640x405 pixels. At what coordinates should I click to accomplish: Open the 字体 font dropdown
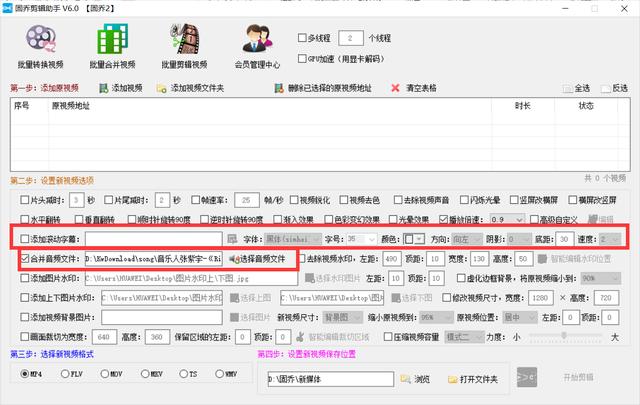coord(293,239)
